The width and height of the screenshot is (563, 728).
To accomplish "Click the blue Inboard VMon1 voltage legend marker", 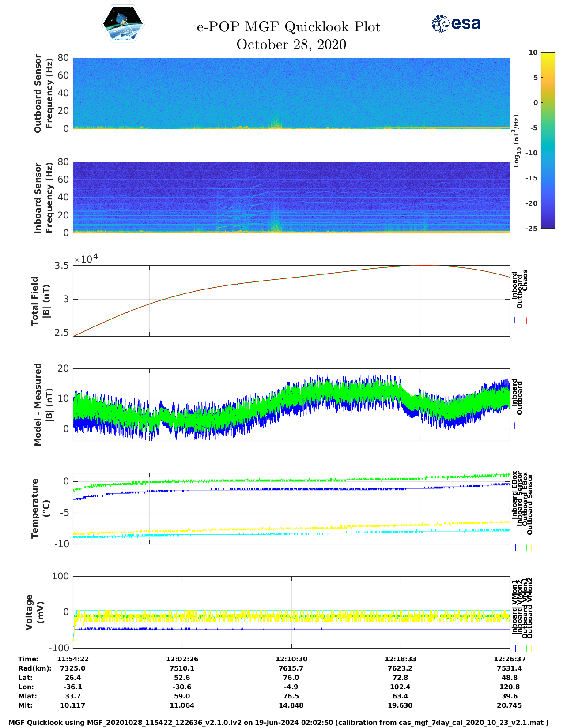I will pyautogui.click(x=515, y=649).
